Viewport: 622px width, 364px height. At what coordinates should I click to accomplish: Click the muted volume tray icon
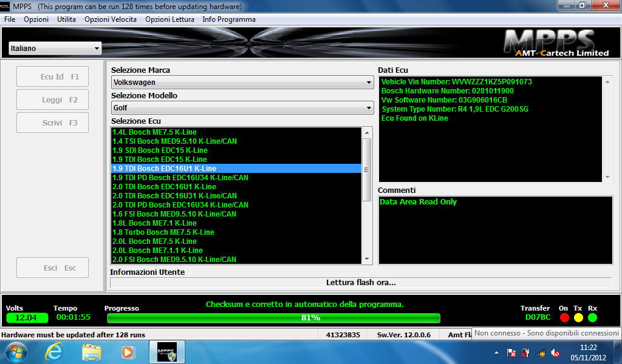[x=555, y=352]
